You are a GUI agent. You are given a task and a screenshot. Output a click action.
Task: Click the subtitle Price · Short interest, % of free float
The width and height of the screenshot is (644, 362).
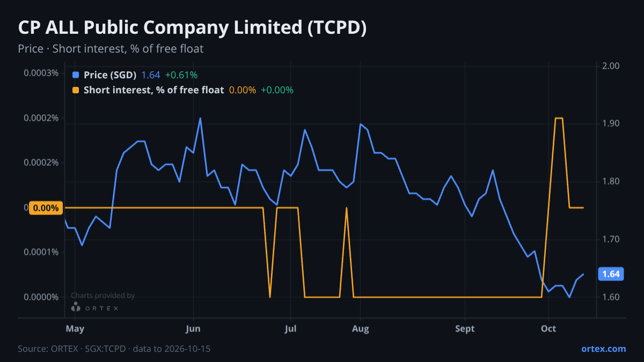111,49
